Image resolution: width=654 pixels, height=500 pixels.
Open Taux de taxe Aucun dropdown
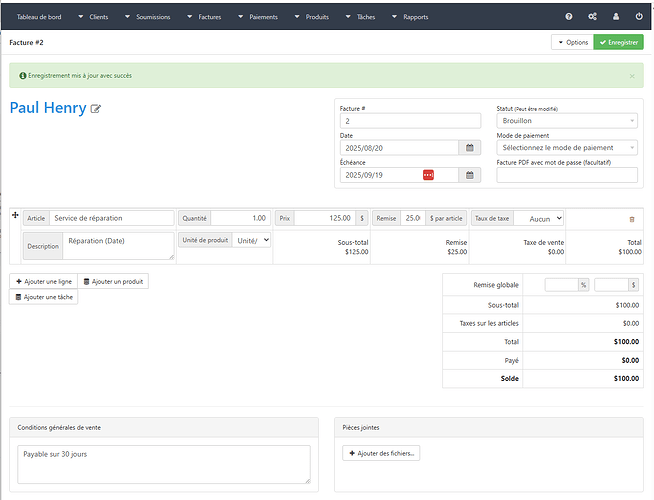click(538, 219)
